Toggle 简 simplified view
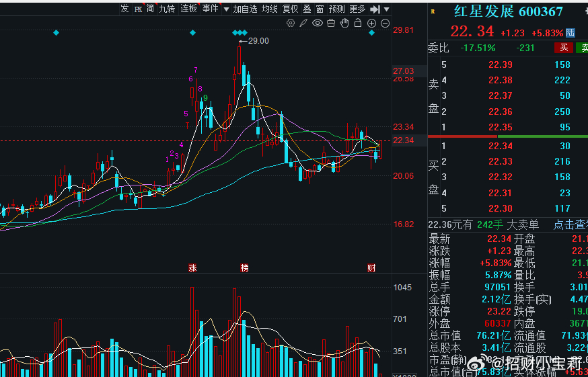588x377 pixels. (x=151, y=9)
